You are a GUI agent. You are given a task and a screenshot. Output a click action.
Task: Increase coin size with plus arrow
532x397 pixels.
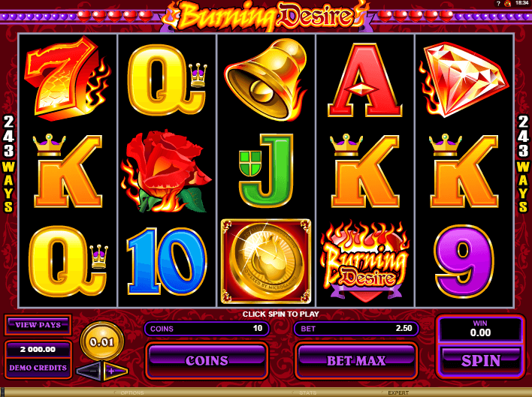[115, 371]
